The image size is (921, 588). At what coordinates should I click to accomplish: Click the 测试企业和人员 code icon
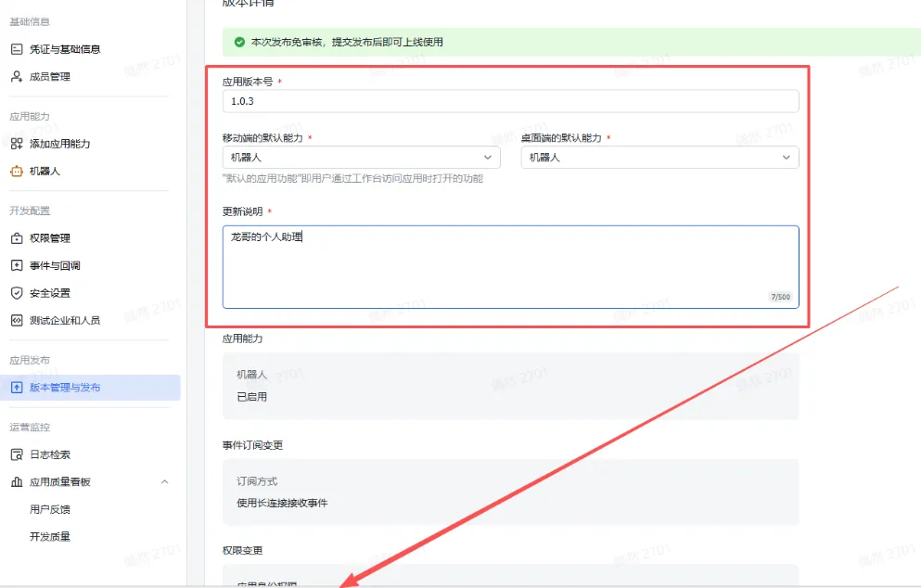(x=17, y=320)
